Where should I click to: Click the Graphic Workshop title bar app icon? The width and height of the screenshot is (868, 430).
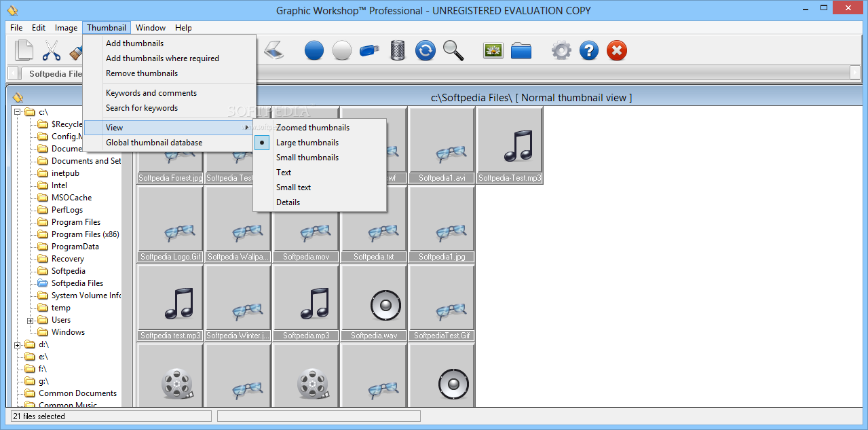pos(12,10)
